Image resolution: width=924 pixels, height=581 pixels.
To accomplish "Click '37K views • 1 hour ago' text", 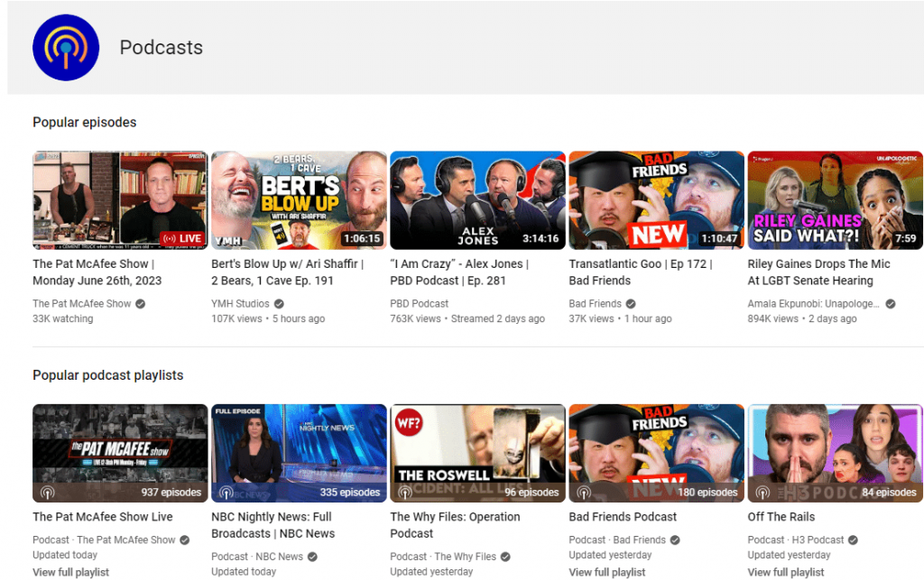I will point(620,318).
